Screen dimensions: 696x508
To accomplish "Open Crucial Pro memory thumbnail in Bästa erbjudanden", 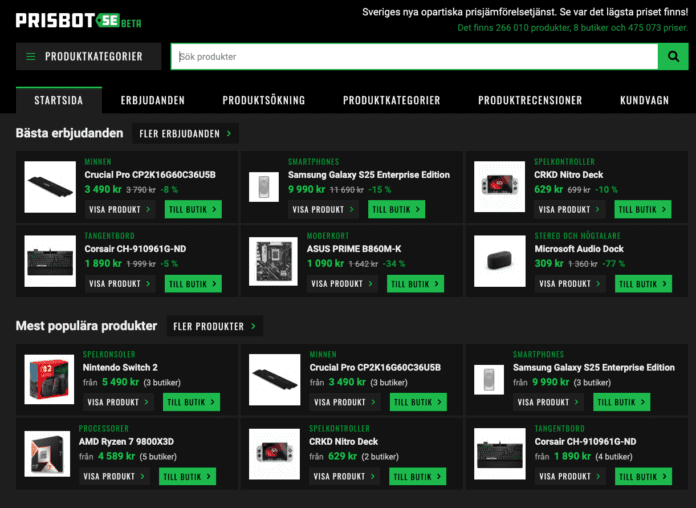I will click(50, 187).
